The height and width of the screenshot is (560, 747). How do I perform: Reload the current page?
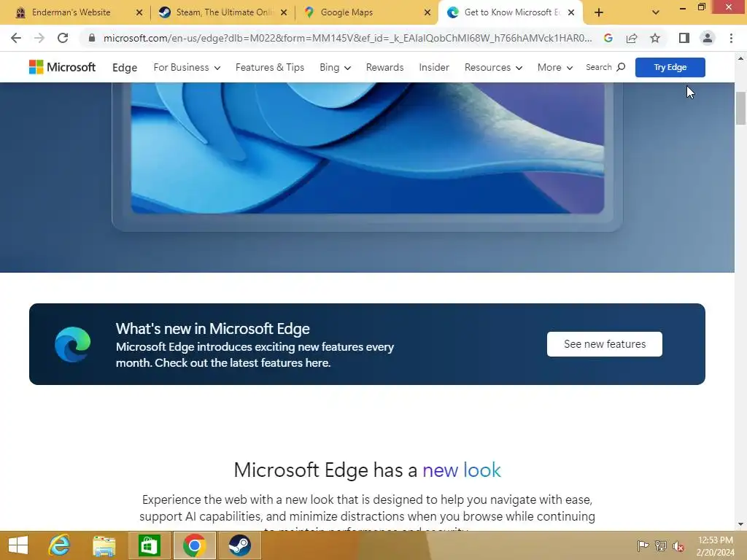[63, 38]
